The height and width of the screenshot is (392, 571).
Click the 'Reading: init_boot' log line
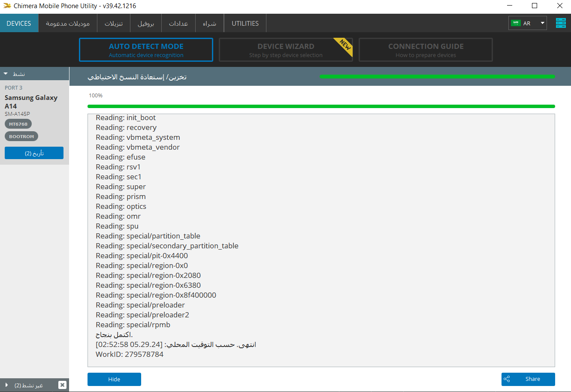coord(126,118)
